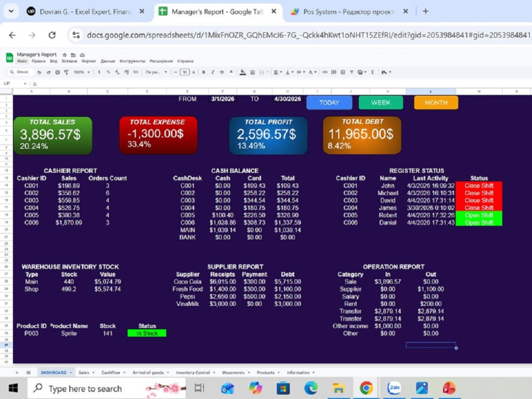Apply currency format from the toolbar
Viewport: 532px width, 399px height.
point(99,72)
